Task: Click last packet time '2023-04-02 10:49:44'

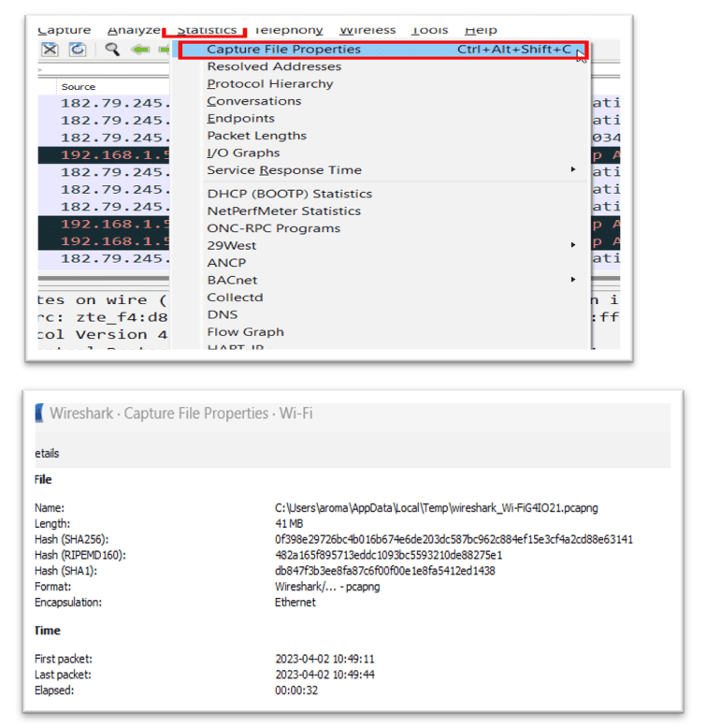Action: tap(324, 675)
